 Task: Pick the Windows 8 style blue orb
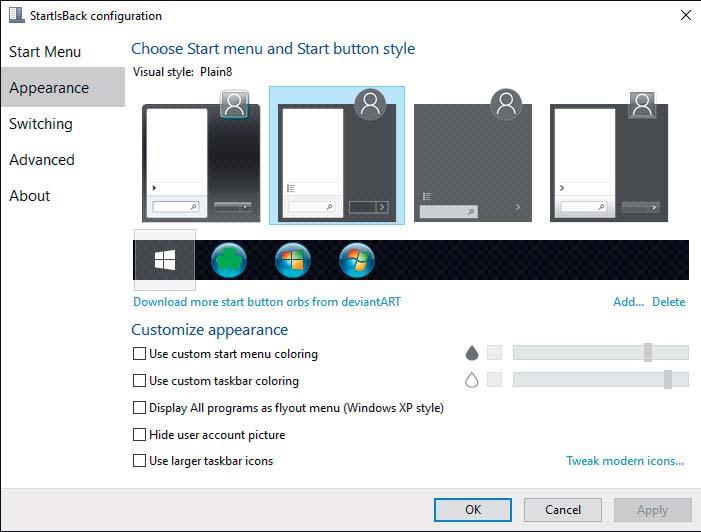point(293,260)
